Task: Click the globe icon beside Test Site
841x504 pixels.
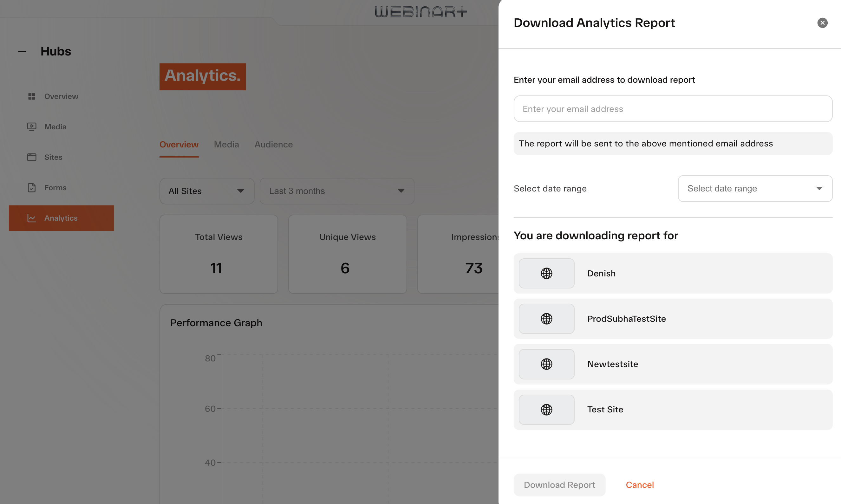Action: (546, 410)
